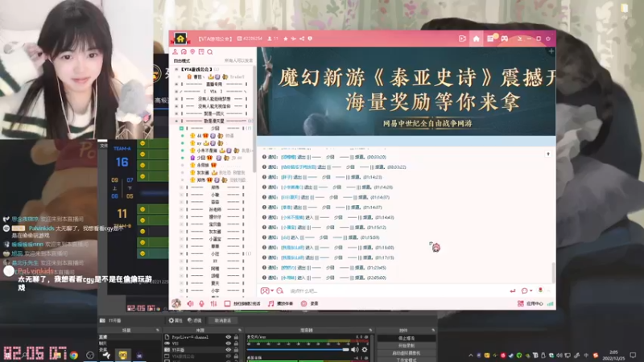Viewport: 644px width, 362px height.
Task: Click 停止推流 in OBS controls
Action: point(407,339)
